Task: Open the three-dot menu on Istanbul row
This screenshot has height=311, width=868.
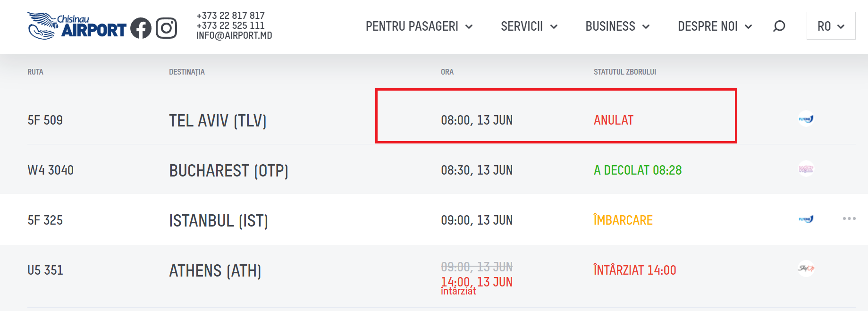Action: click(x=849, y=219)
